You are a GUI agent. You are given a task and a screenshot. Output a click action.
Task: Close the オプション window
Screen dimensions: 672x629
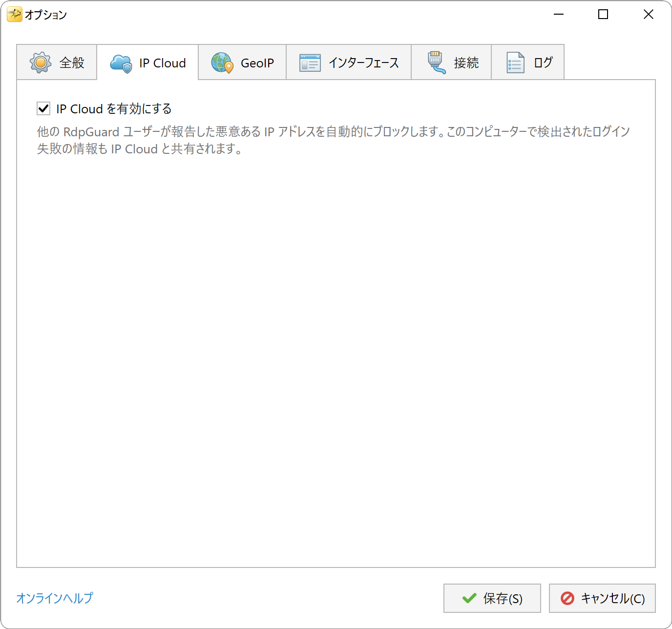(x=649, y=15)
